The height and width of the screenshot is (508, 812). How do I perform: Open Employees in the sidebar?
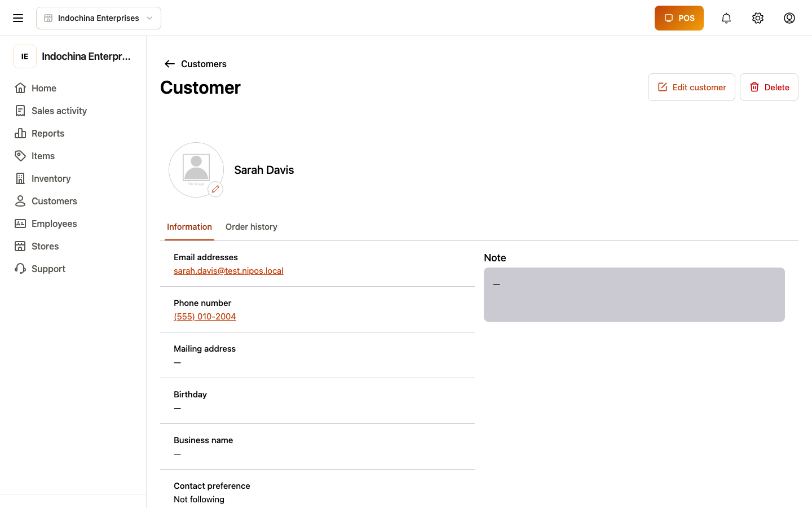coord(54,224)
